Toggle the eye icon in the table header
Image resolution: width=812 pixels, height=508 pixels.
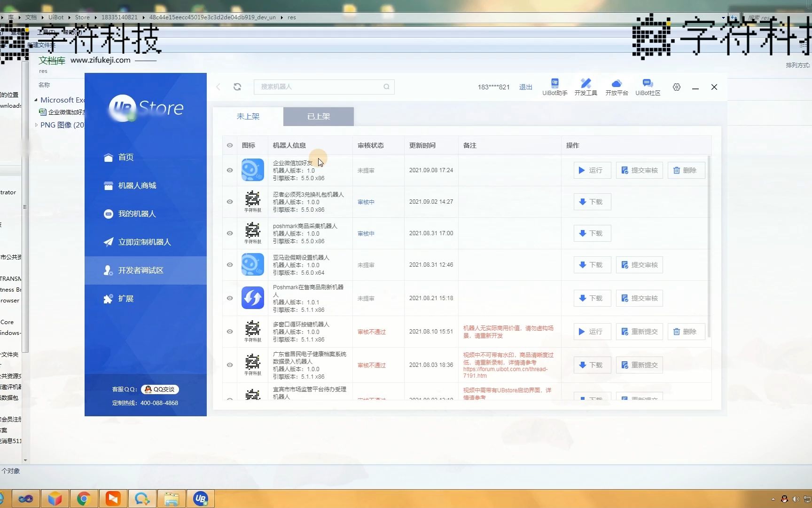[230, 145]
